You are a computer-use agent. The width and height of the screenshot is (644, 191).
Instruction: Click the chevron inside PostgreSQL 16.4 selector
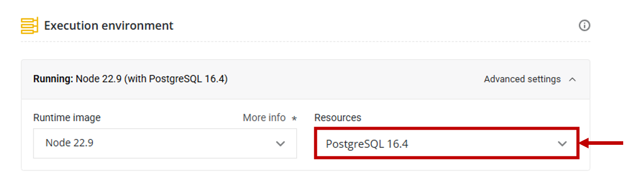(x=562, y=143)
